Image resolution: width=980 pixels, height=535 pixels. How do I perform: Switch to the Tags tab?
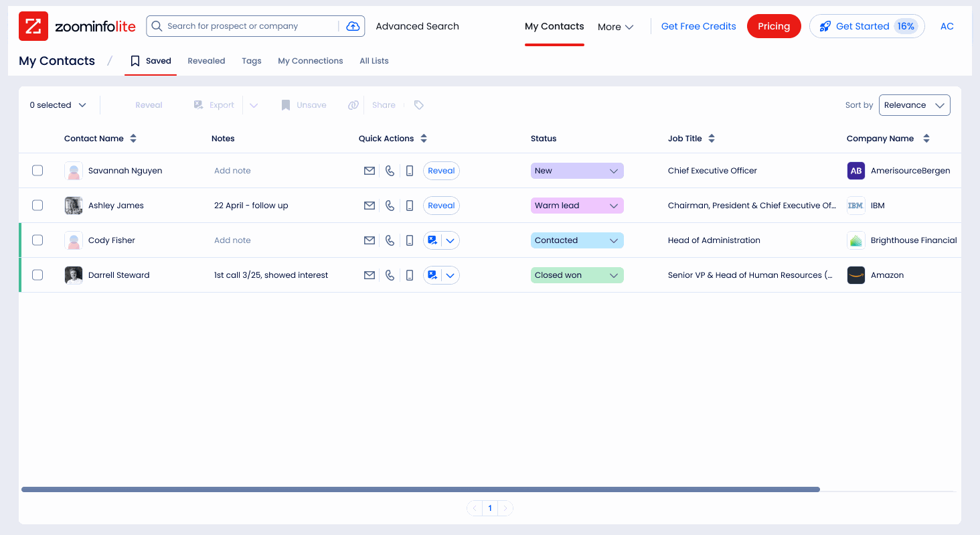(252, 61)
